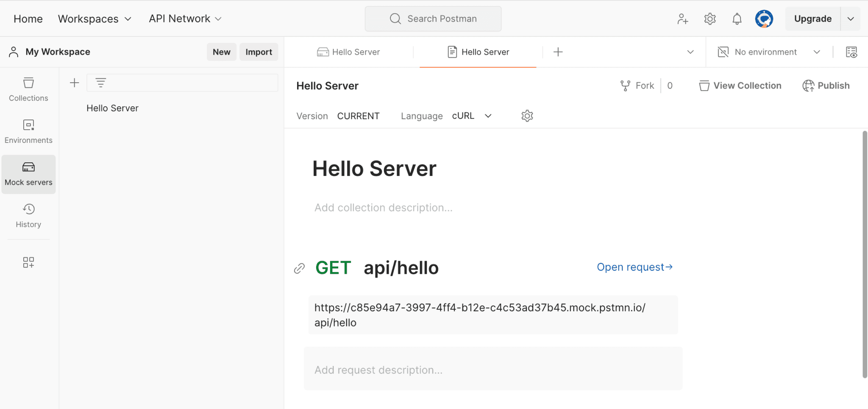Open the environment quick look icon
868x409 pixels.
tap(852, 52)
